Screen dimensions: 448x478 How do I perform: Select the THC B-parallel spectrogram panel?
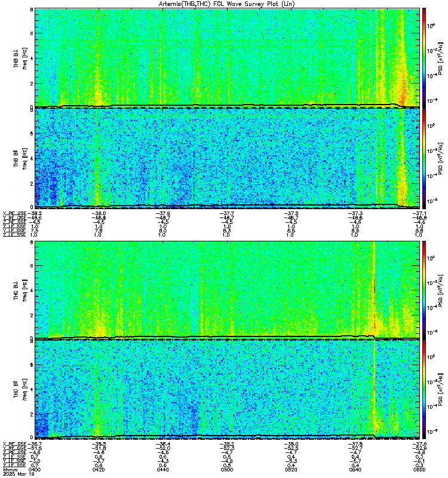(228, 390)
